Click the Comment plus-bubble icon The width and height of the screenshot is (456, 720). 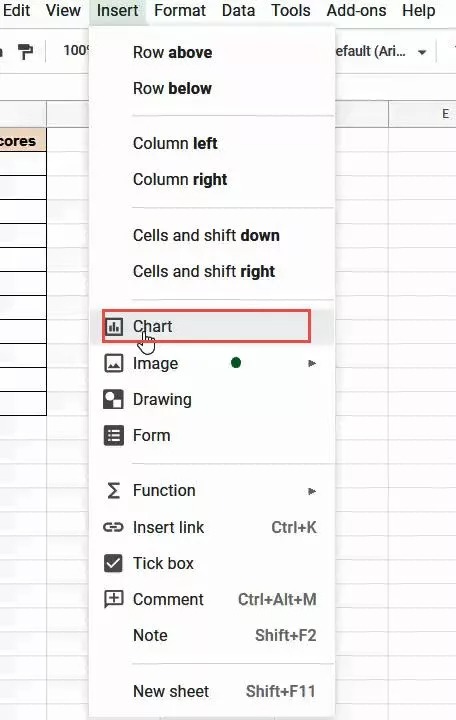113,599
